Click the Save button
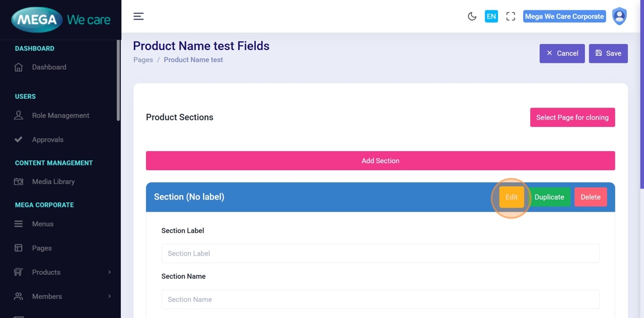The height and width of the screenshot is (318, 644). pos(608,53)
